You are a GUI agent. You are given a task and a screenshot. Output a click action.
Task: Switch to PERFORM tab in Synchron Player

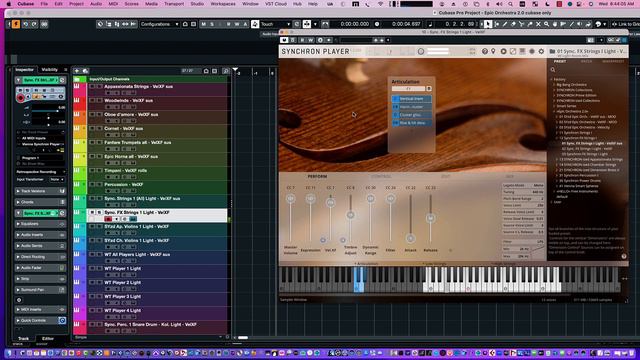click(x=317, y=176)
